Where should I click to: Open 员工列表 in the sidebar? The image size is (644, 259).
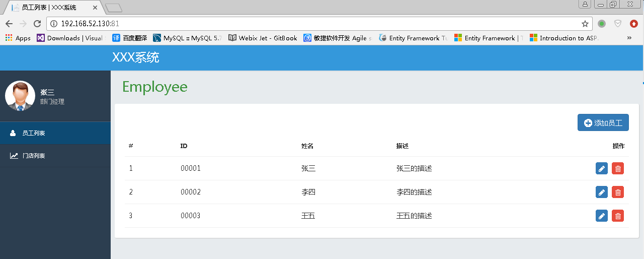(x=55, y=133)
